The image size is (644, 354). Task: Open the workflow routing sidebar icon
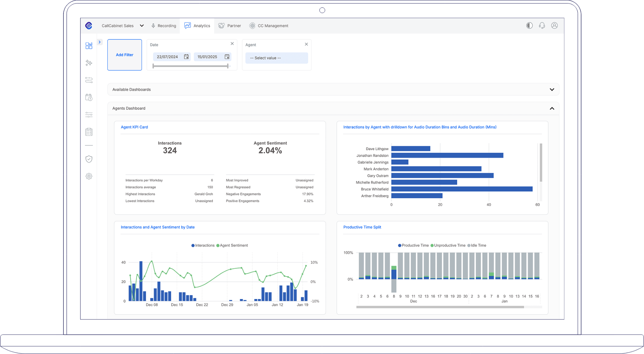click(x=89, y=80)
